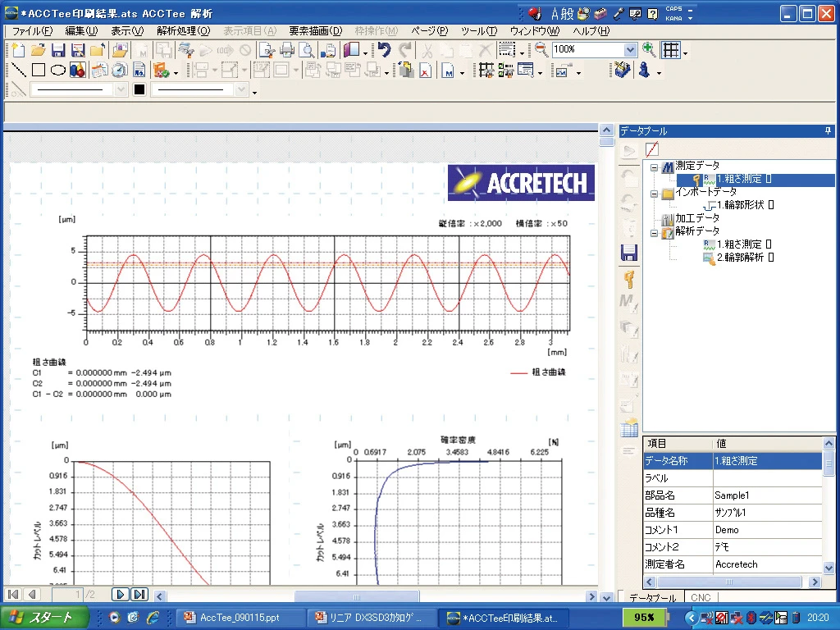840x630 pixels.
Task: Select the ellipse drawing tool
Action: [x=58, y=71]
